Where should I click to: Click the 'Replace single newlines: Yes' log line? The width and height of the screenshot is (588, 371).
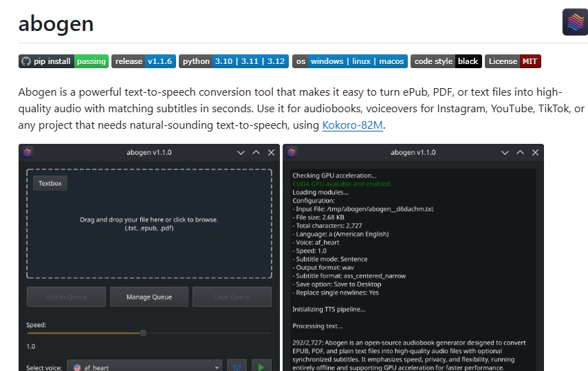tap(336, 293)
